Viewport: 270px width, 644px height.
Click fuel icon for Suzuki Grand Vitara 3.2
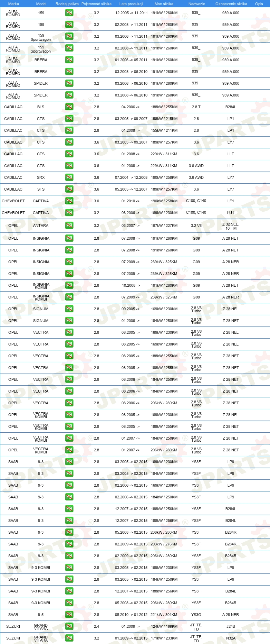point(69,638)
